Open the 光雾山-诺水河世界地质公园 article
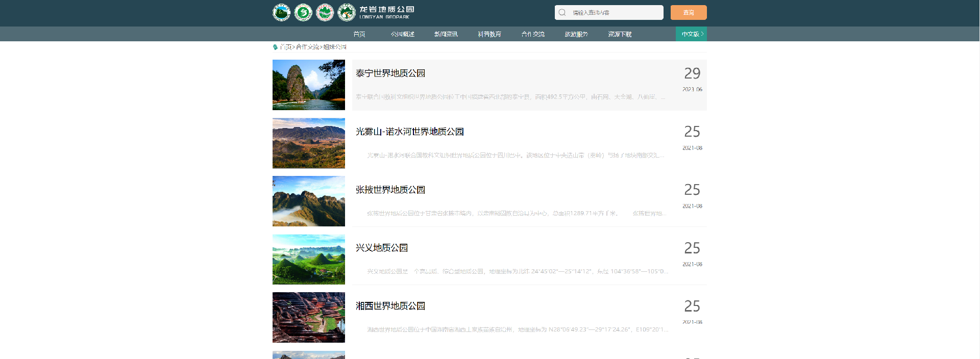Viewport: 980px width, 359px height. tap(409, 132)
